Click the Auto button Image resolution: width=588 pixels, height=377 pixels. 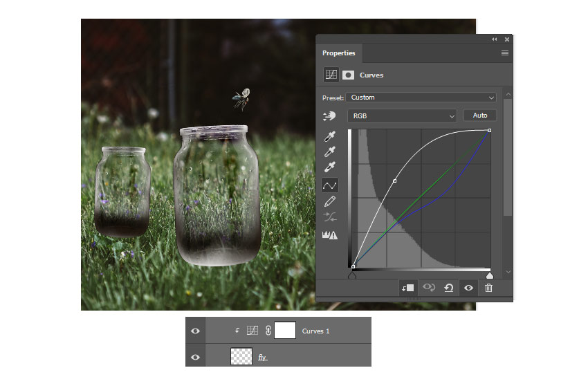(479, 116)
